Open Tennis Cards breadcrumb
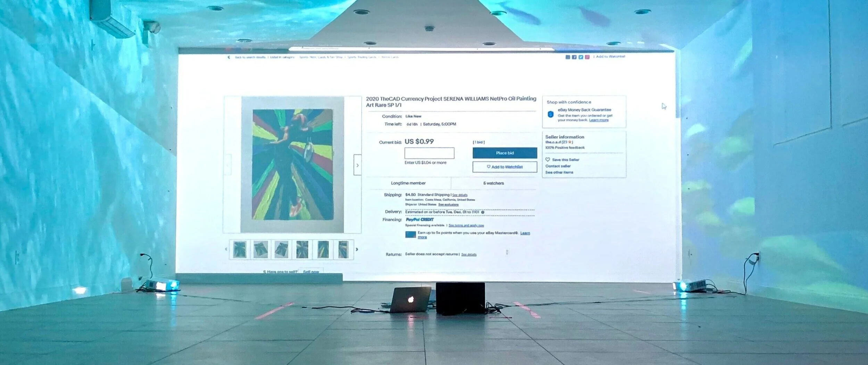This screenshot has width=868, height=365. pyautogui.click(x=390, y=57)
